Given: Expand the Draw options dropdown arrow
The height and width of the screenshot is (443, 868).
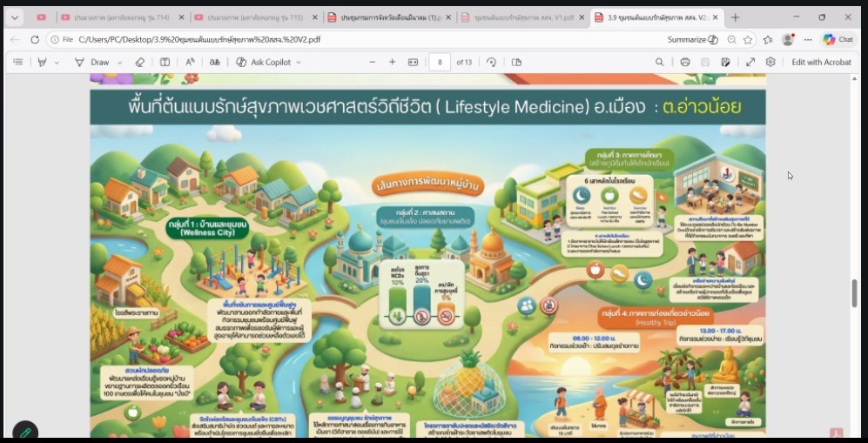Looking at the screenshot, I should click(118, 63).
